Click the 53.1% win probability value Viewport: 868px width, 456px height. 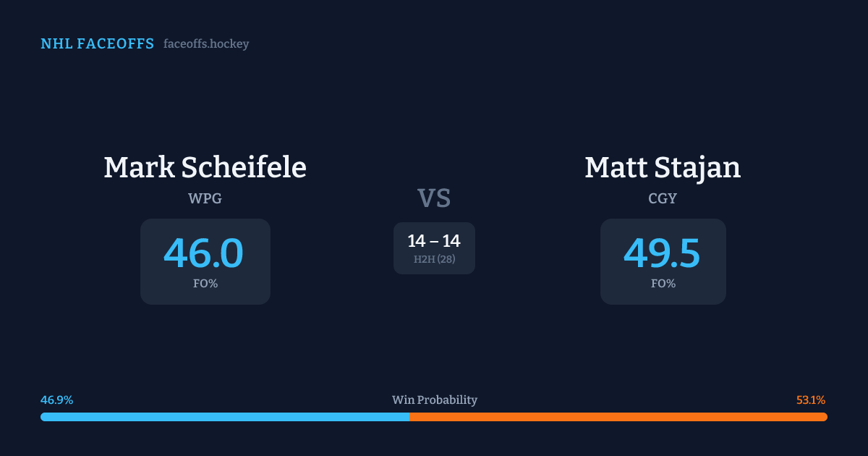[x=811, y=400]
